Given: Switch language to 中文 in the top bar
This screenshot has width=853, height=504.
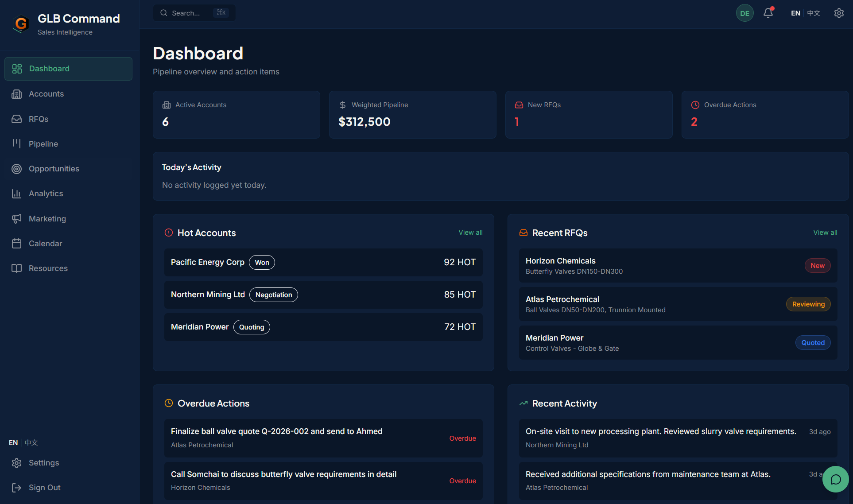Looking at the screenshot, I should pos(813,13).
